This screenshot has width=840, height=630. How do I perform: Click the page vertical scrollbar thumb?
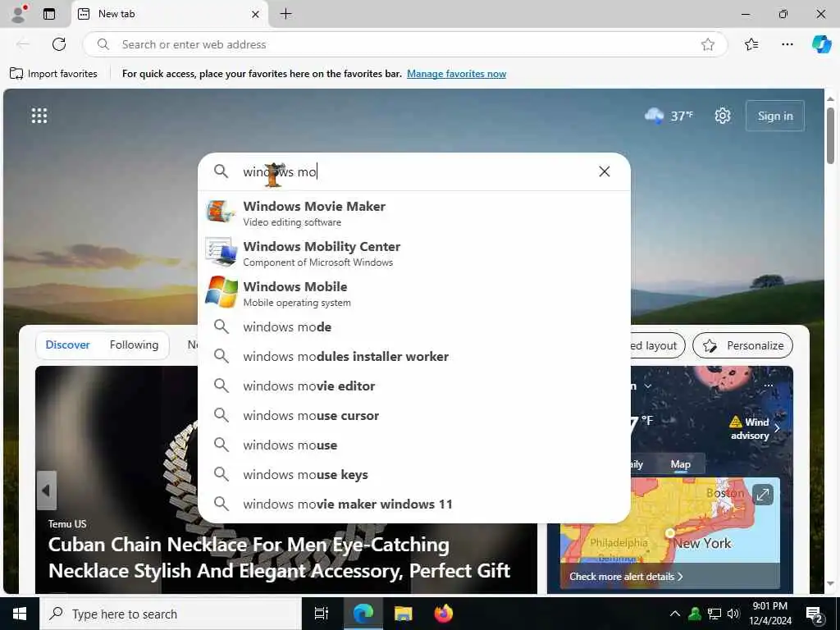click(830, 136)
